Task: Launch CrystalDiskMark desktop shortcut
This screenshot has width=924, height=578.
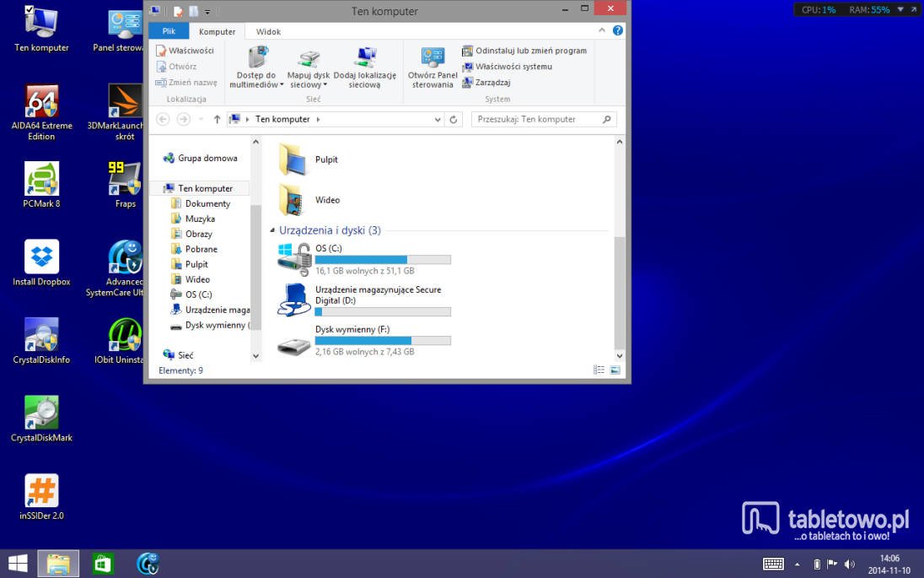Action: click(41, 419)
